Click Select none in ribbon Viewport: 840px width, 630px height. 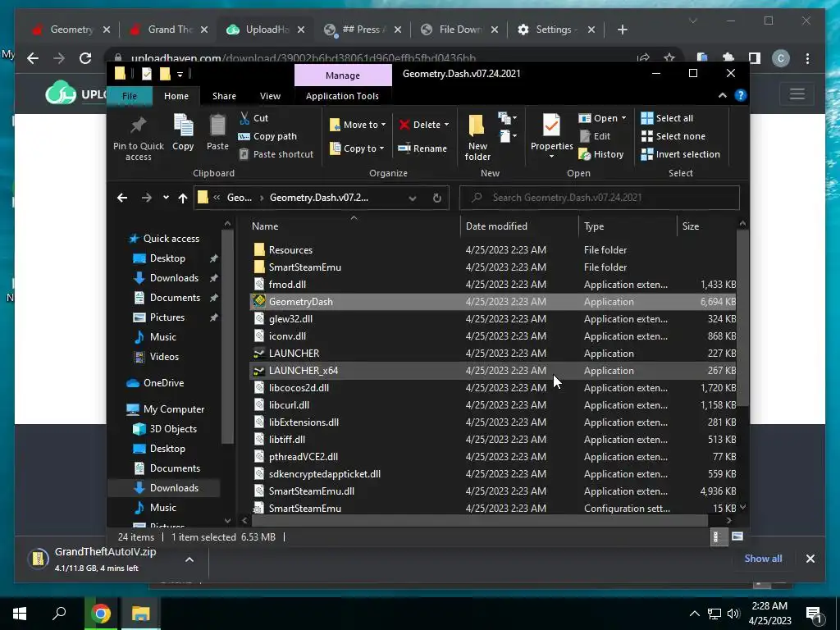point(673,136)
